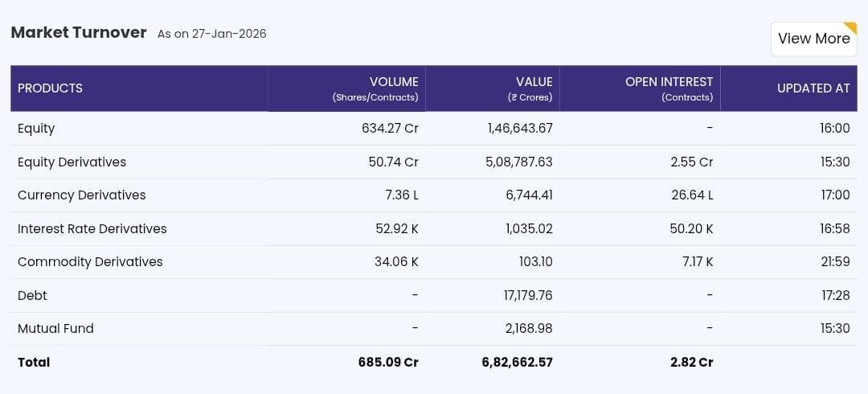Screen dimensions: 868x394
Task: Click the PRODUCTS column header
Action: 50,88
